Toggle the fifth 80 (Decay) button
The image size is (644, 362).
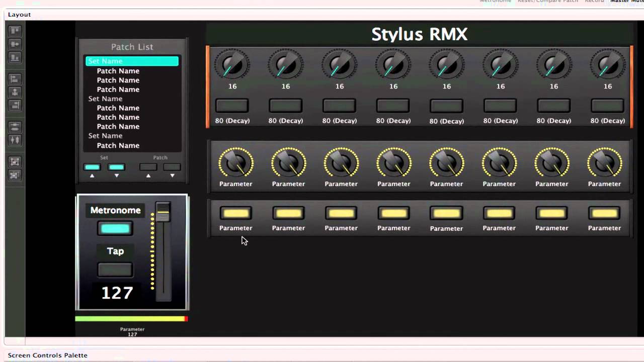click(x=446, y=106)
